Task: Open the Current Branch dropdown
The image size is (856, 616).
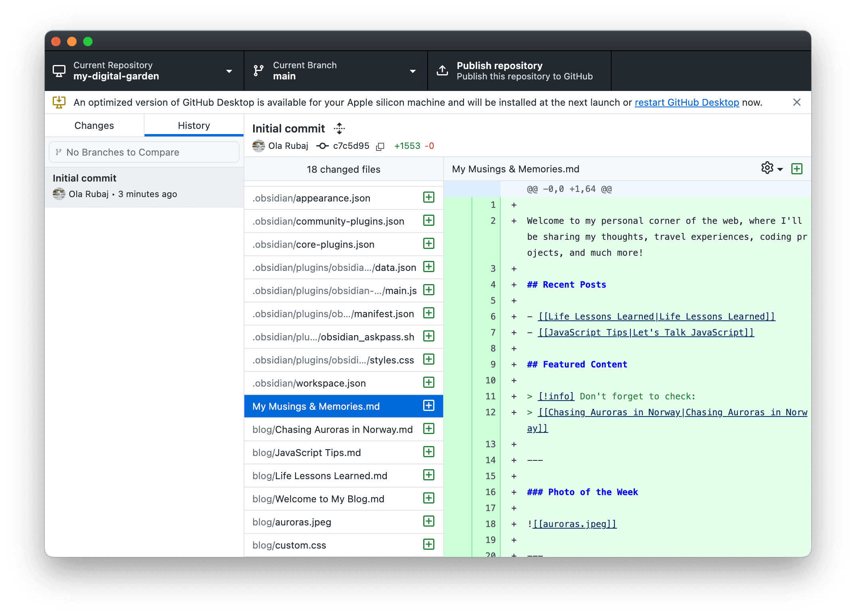Action: click(336, 71)
